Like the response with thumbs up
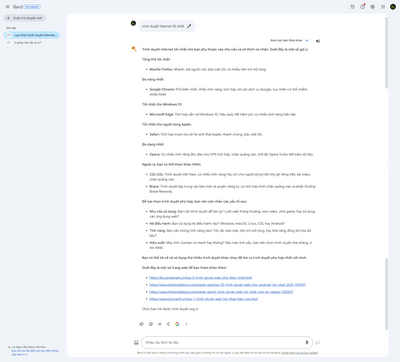400x362 pixels. pyautogui.click(x=142, y=324)
